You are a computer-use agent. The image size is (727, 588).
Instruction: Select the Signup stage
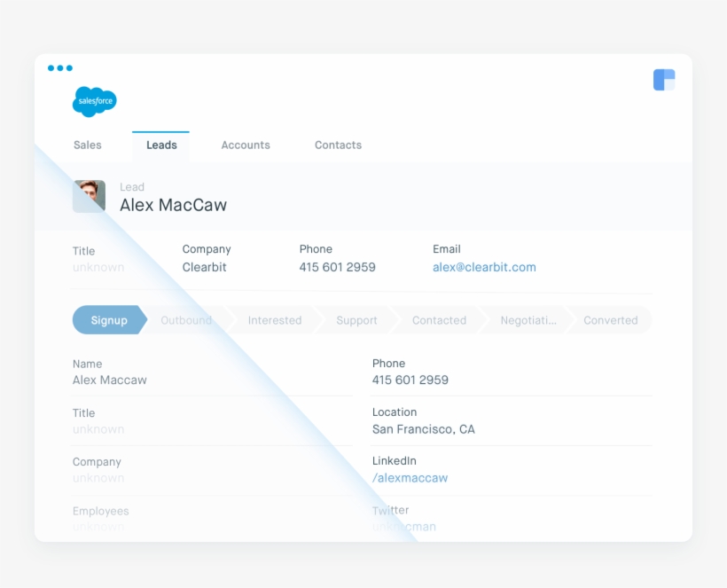(x=109, y=320)
